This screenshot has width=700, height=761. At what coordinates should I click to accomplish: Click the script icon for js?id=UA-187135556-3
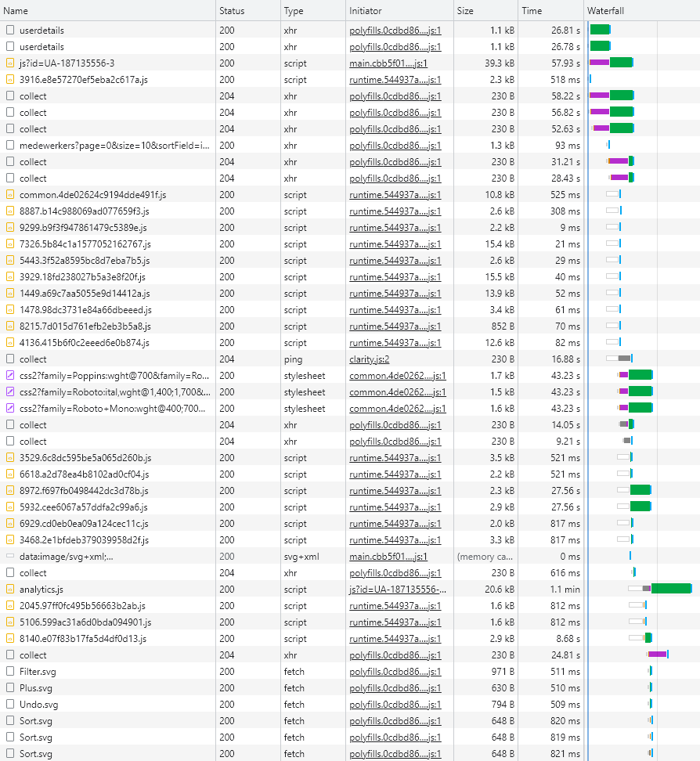coord(10,63)
